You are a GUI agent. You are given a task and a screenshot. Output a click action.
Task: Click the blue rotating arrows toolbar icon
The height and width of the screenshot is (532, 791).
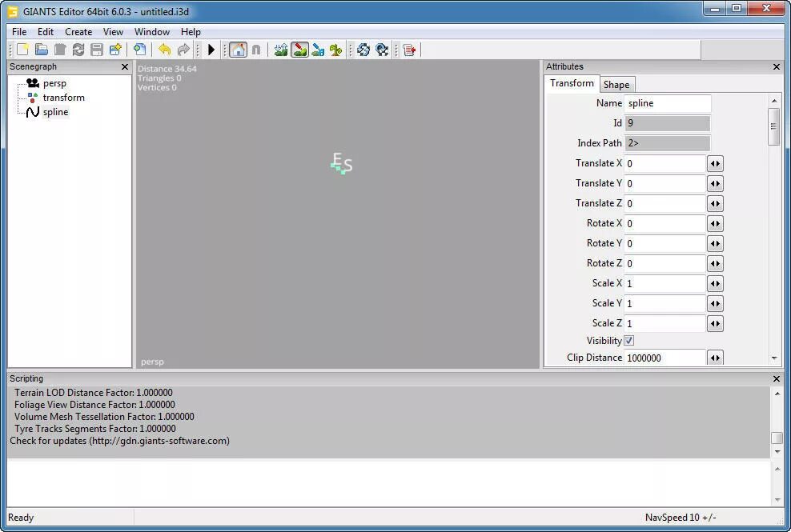(x=363, y=50)
